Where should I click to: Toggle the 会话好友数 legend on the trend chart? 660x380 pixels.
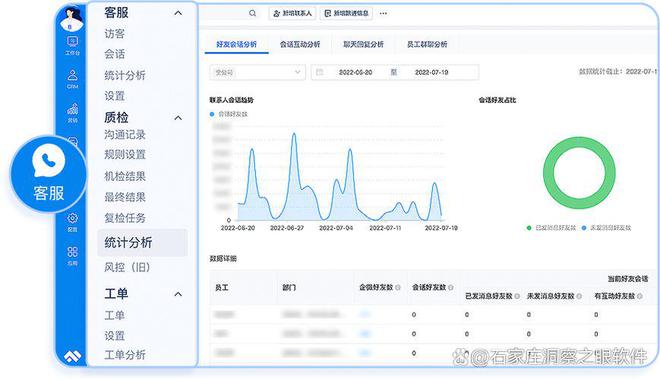point(229,114)
